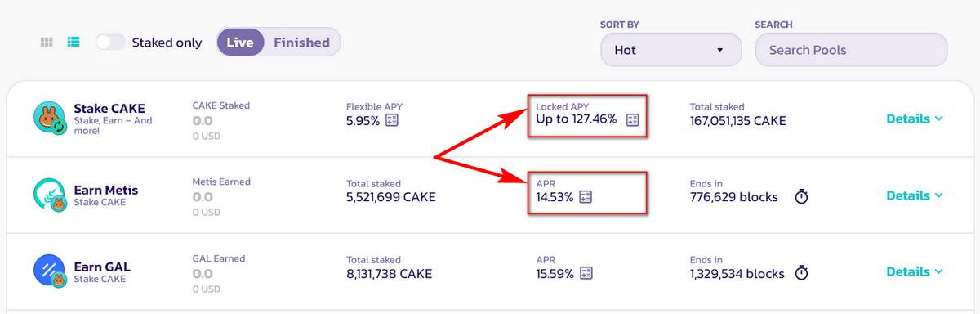Click the Search Pools input field

[851, 50]
